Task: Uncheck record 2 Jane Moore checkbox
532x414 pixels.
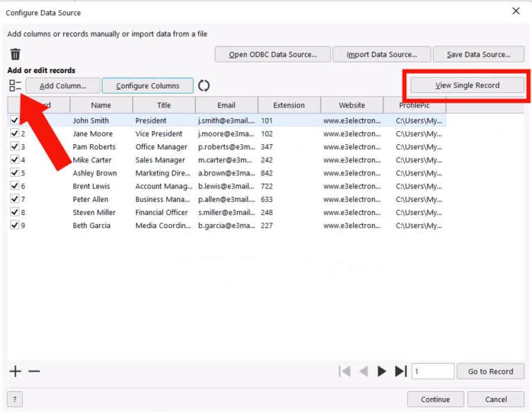Action: coord(15,133)
